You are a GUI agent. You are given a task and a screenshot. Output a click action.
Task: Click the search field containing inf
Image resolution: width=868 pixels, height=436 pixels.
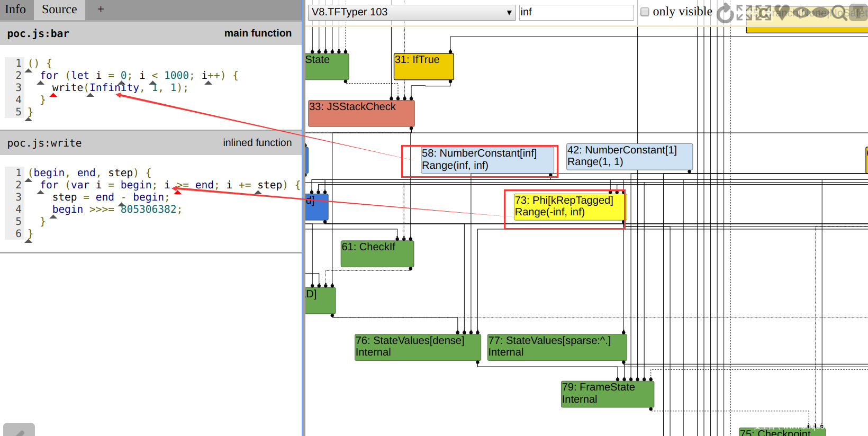point(576,12)
